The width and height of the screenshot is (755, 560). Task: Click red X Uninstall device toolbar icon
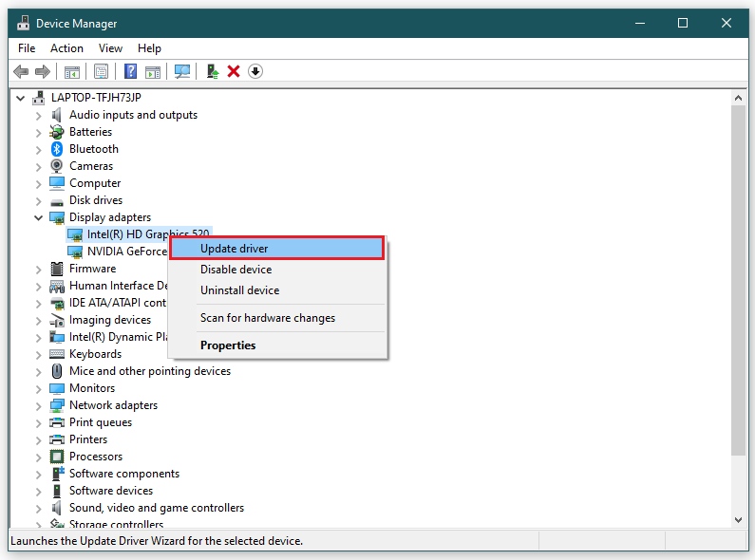pyautogui.click(x=234, y=72)
